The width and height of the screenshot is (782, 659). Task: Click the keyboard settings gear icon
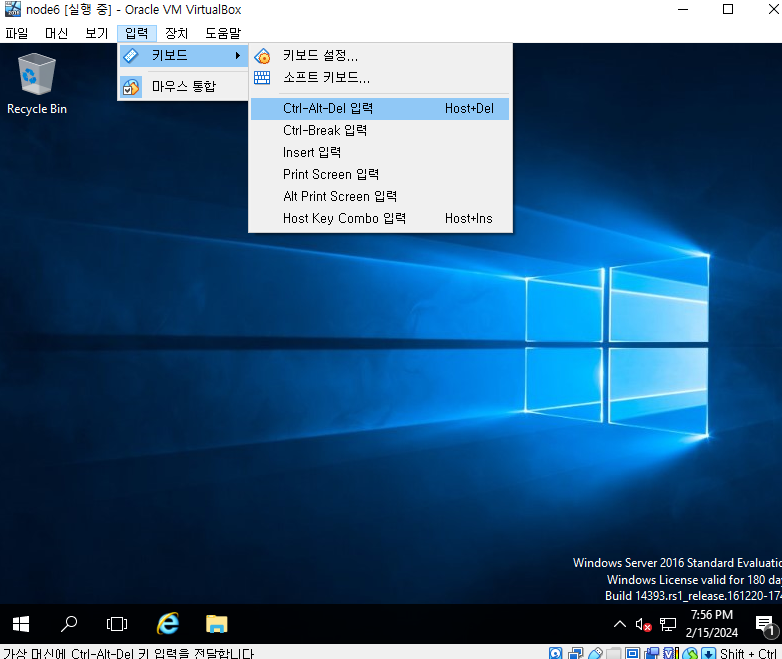pyautogui.click(x=262, y=56)
